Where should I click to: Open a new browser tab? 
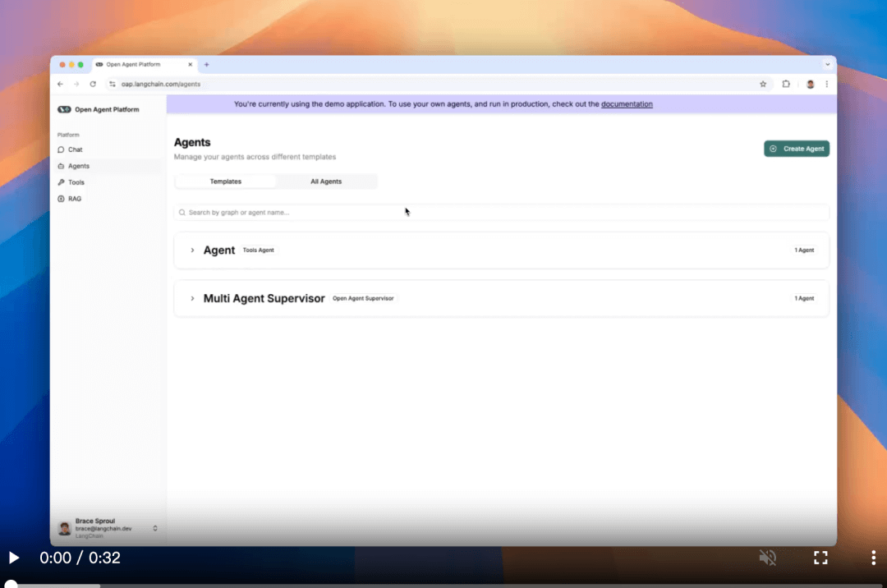[207, 64]
